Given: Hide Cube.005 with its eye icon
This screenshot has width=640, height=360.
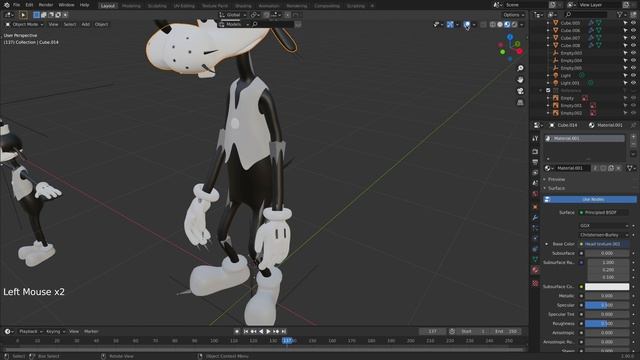Looking at the screenshot, I should tap(633, 23).
